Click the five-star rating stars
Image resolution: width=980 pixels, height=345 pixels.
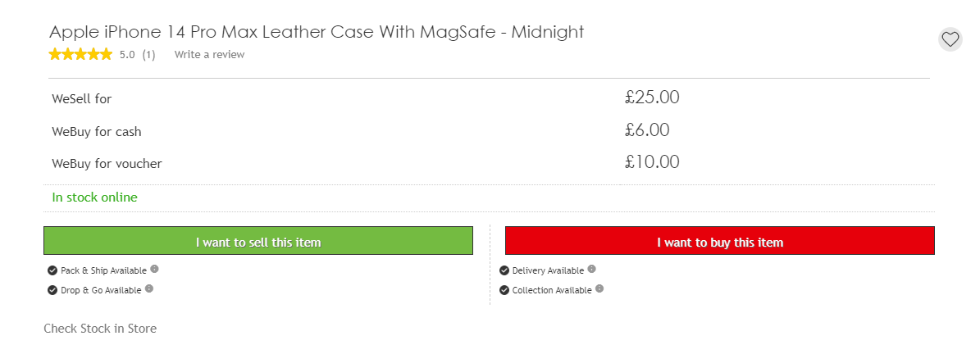point(80,54)
